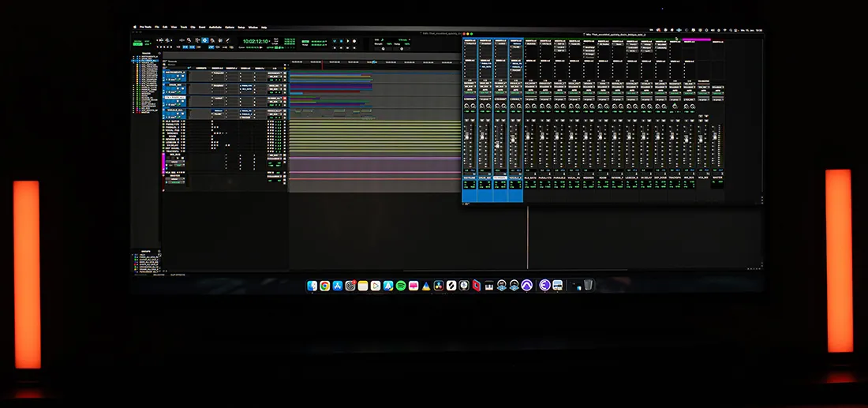Open the Window menu
This screenshot has width=868, height=408.
253,27
